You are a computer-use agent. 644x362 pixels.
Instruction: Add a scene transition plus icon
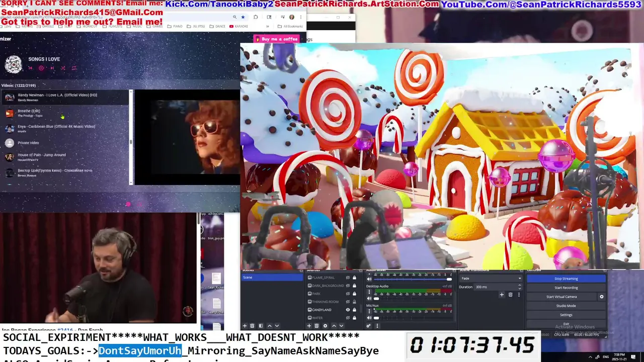click(x=502, y=295)
